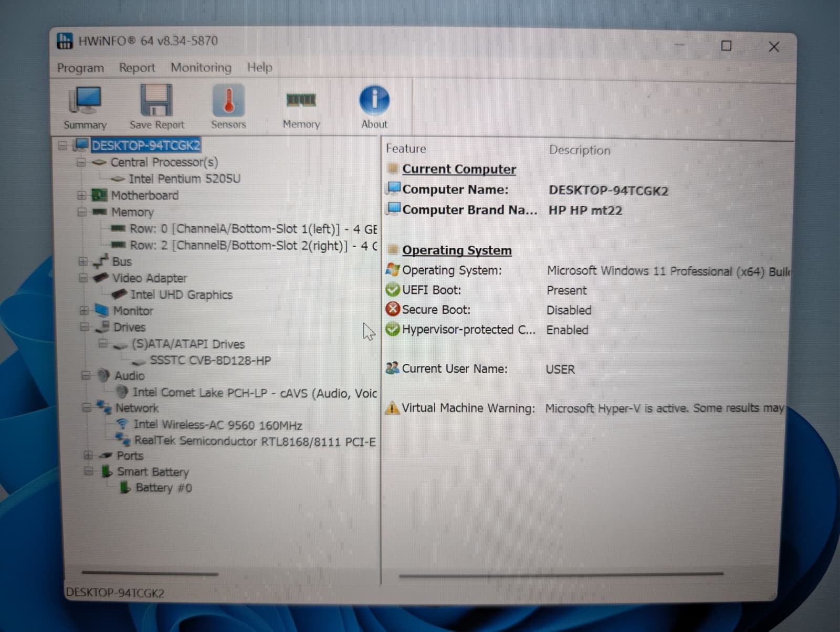Minimize the HWiNFO window

pyautogui.click(x=679, y=45)
